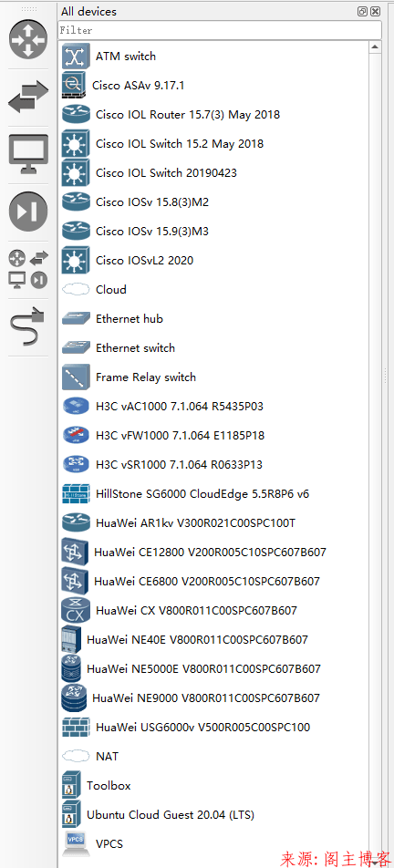
Task: Click the ATM switch device icon
Action: [x=76, y=57]
